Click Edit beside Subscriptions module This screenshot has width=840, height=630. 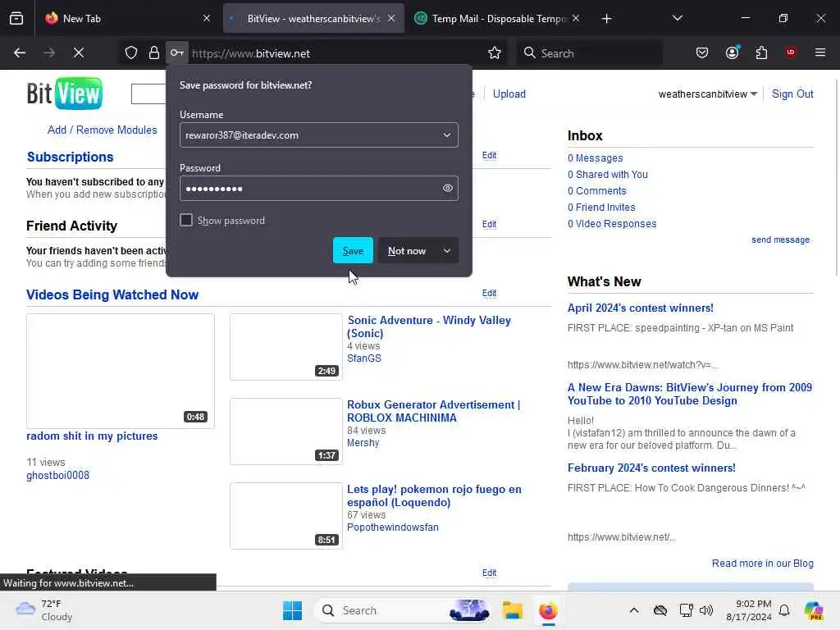click(489, 155)
